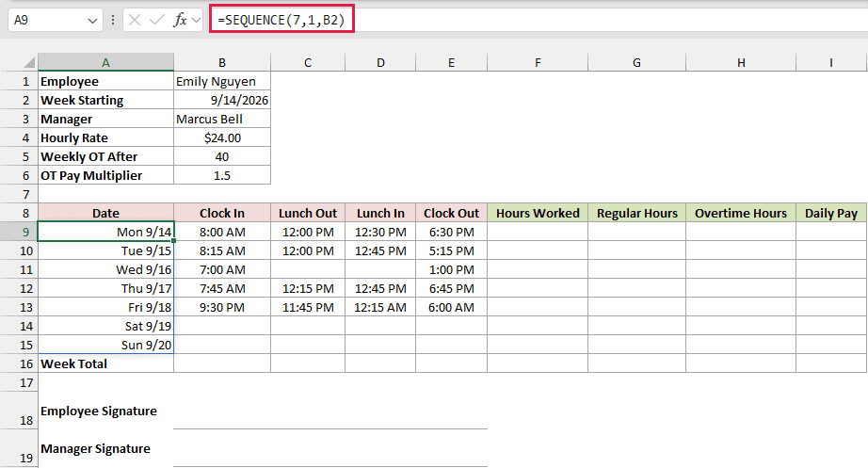Click the Marcus Bell cell

coord(222,119)
